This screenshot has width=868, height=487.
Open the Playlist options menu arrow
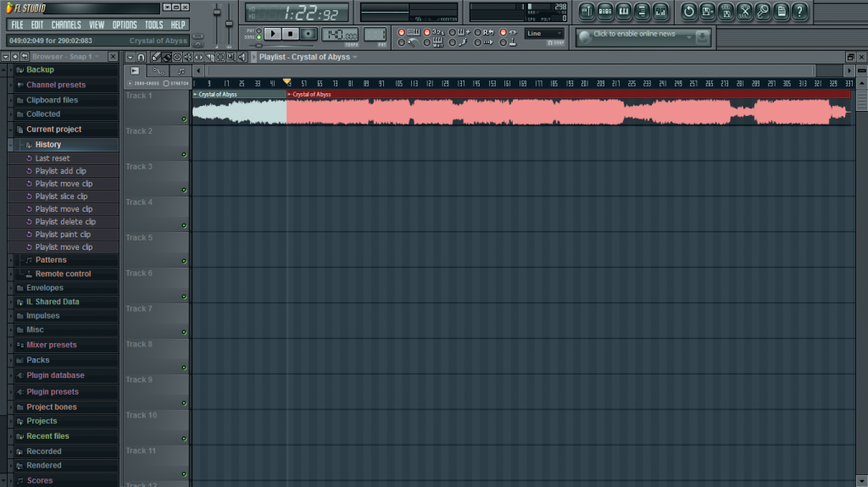(130, 57)
